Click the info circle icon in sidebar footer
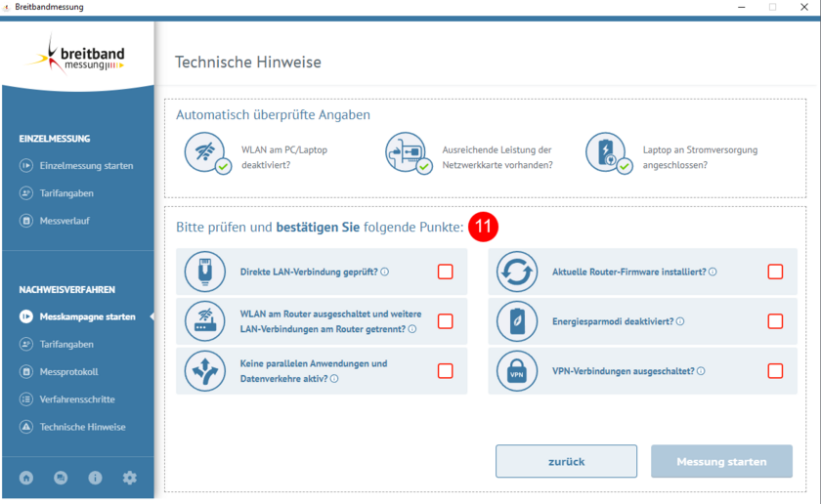Image resolution: width=821 pixels, height=504 pixels. click(x=95, y=478)
